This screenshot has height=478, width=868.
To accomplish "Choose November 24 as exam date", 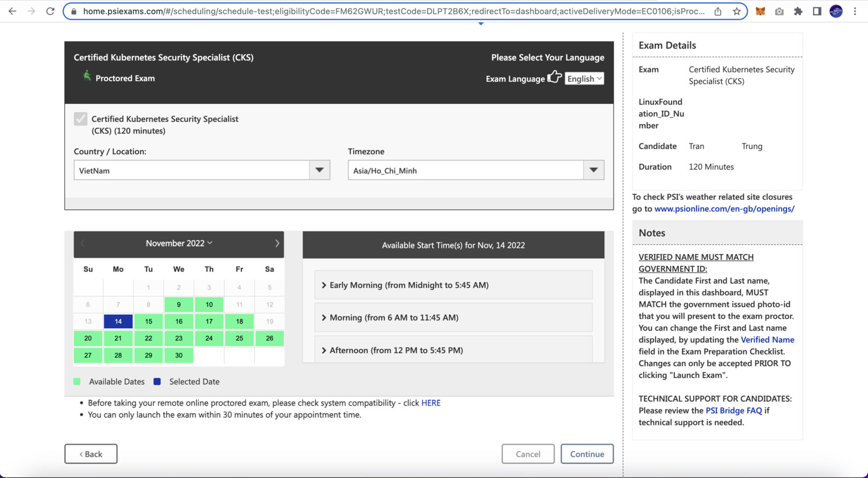I will [x=209, y=338].
